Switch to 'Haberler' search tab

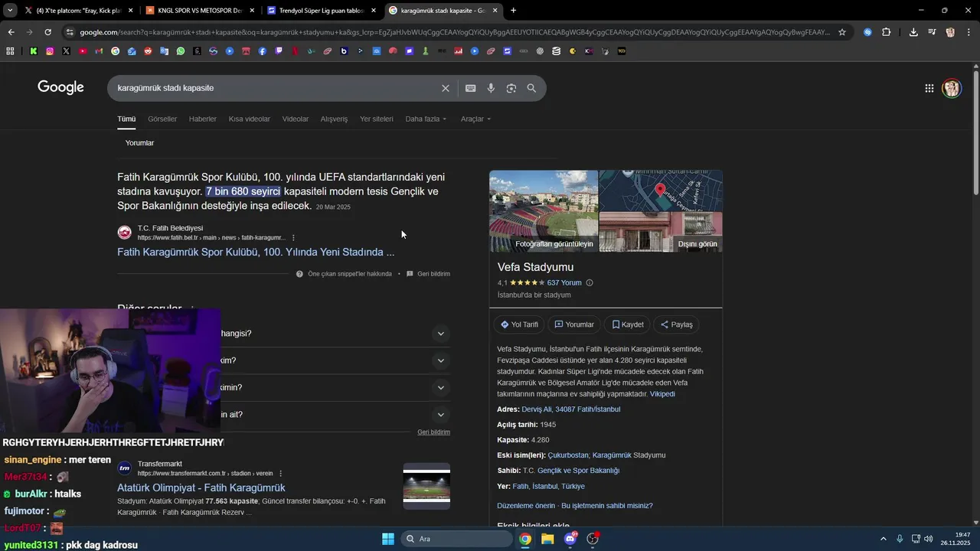[203, 119]
